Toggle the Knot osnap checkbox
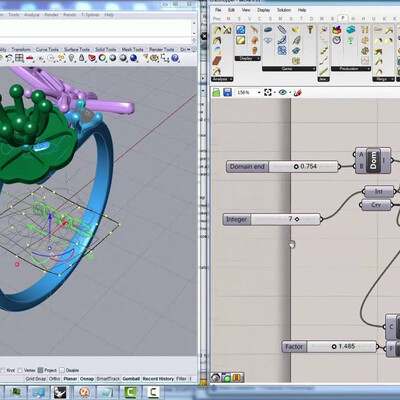This screenshot has height=400, width=400. 3,370
